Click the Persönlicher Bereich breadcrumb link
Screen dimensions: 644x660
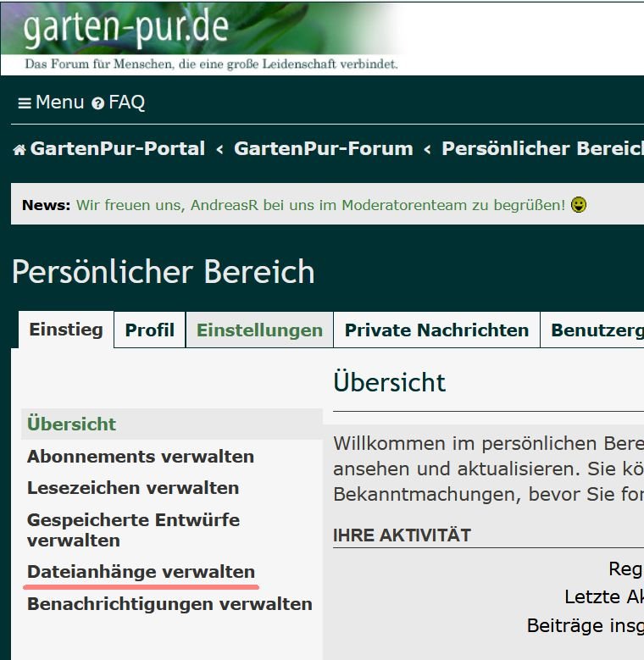[x=541, y=149]
